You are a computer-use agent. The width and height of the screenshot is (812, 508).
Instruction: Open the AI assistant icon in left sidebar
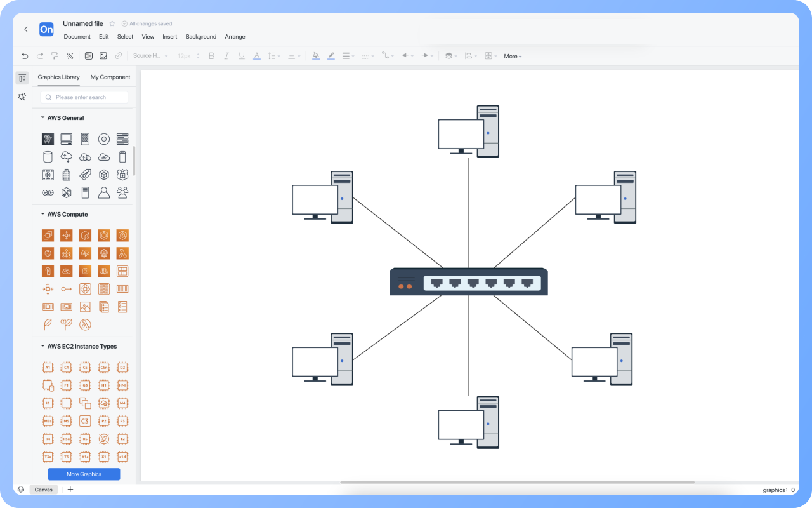[x=22, y=97]
